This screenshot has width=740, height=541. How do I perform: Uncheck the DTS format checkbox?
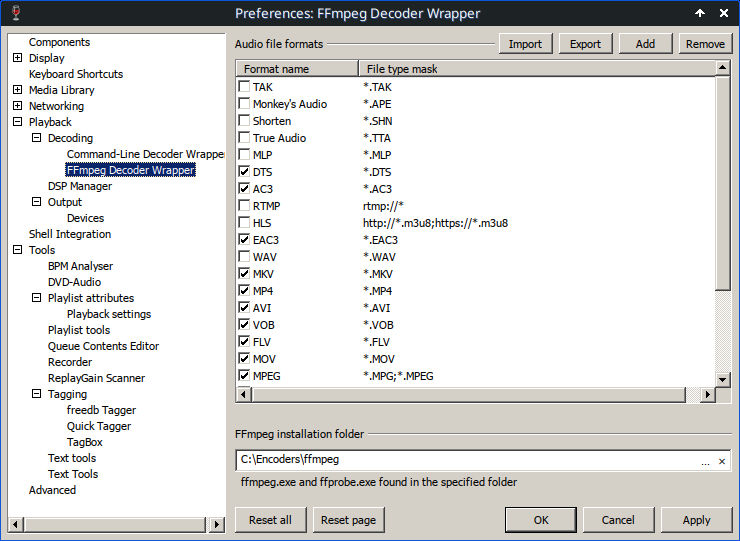click(x=244, y=171)
